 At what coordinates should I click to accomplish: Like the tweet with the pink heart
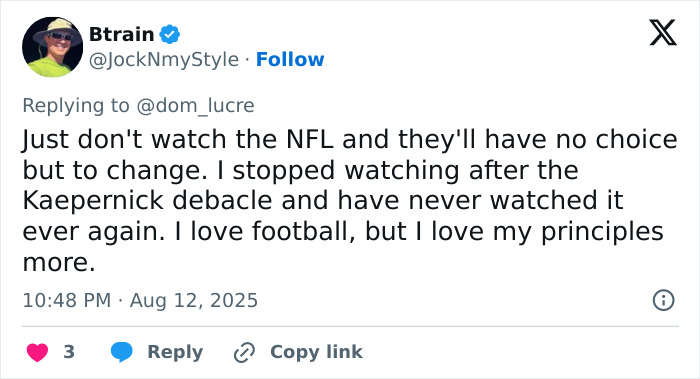[x=38, y=352]
